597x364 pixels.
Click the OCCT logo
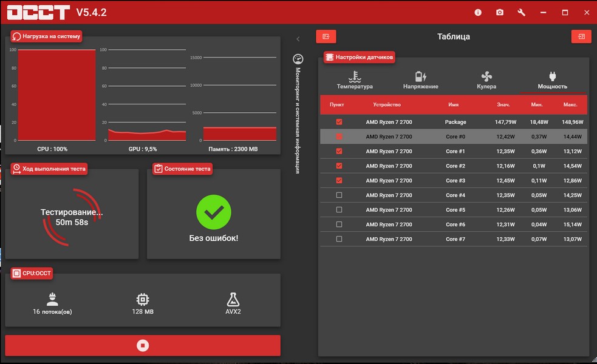(x=38, y=13)
